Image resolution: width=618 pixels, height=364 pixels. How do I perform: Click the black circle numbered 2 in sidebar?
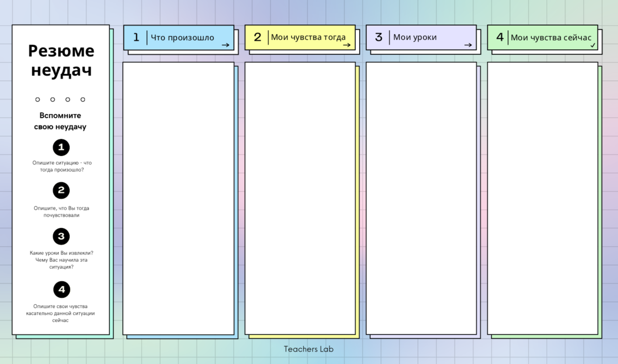tap(61, 190)
